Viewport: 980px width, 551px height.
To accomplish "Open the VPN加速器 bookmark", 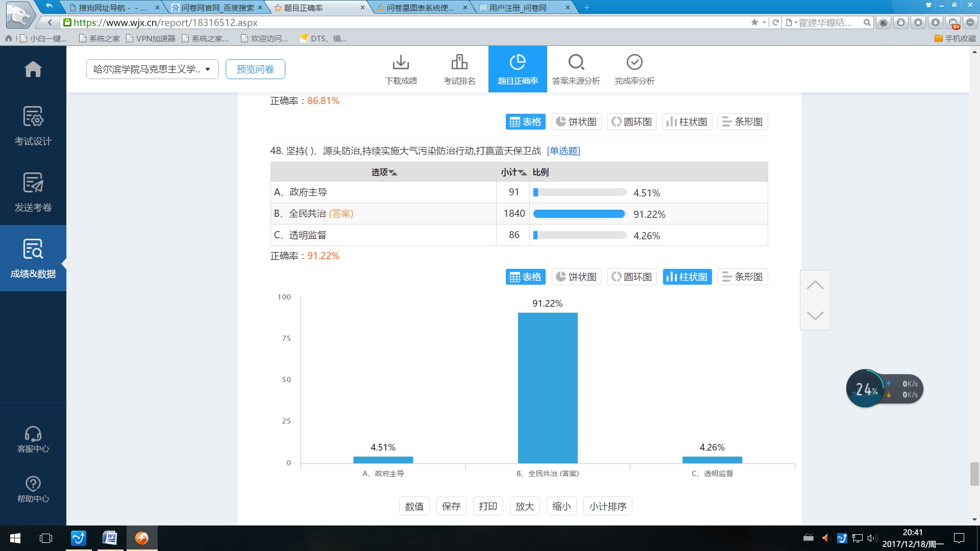I will click(x=151, y=38).
